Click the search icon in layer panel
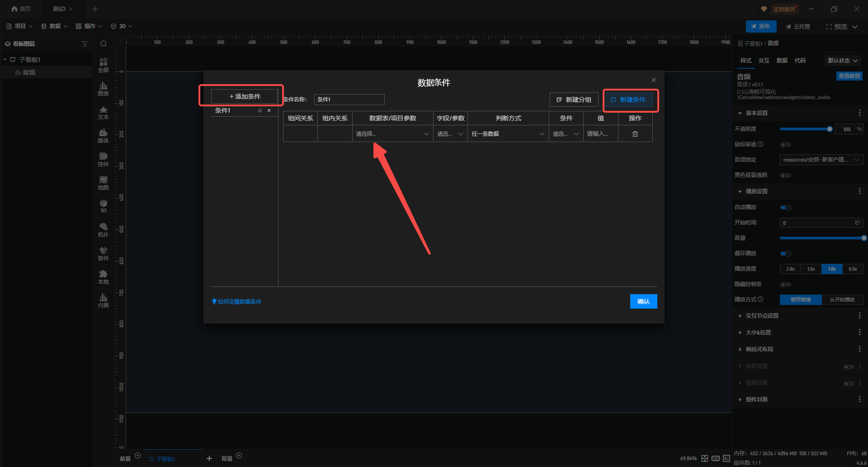868x467 pixels. pyautogui.click(x=104, y=44)
